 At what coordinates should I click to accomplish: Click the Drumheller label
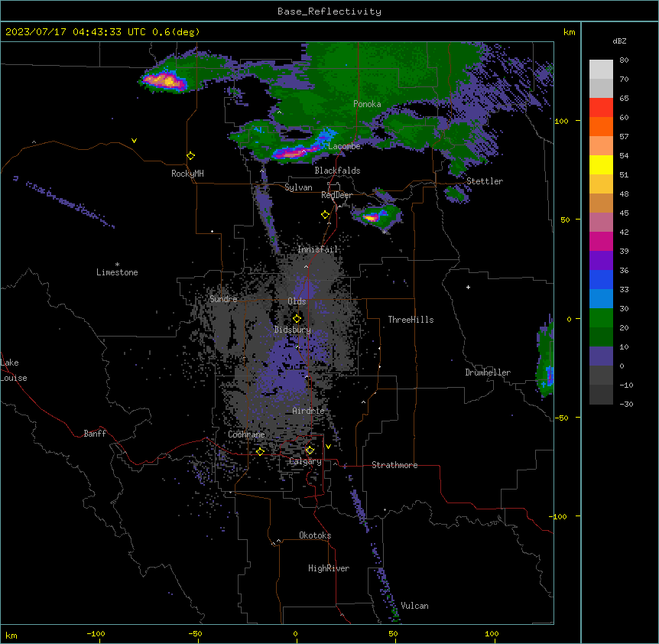pos(488,372)
